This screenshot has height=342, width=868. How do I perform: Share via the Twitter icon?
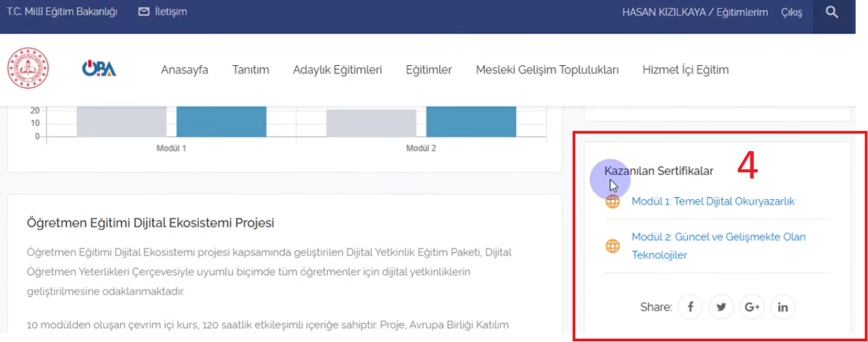click(721, 307)
